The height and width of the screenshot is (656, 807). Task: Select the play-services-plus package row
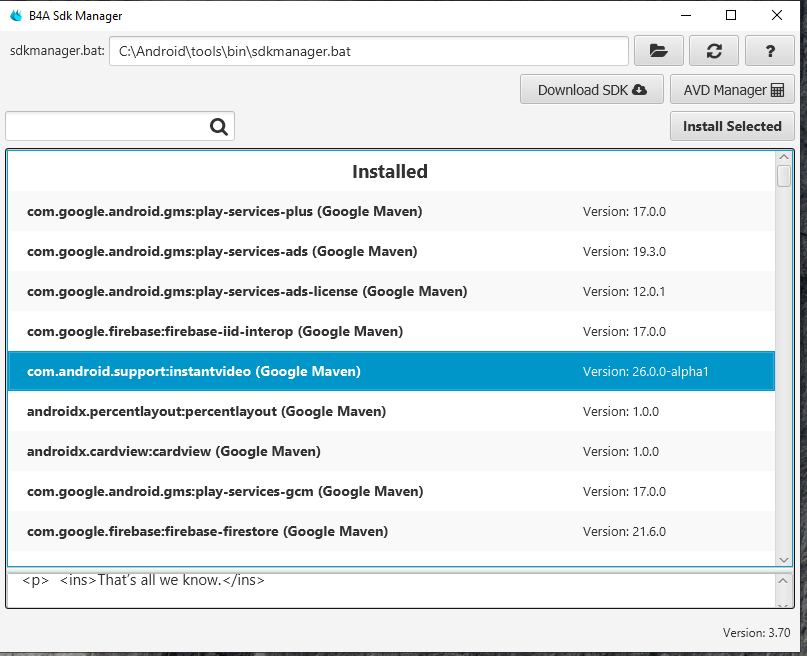390,211
